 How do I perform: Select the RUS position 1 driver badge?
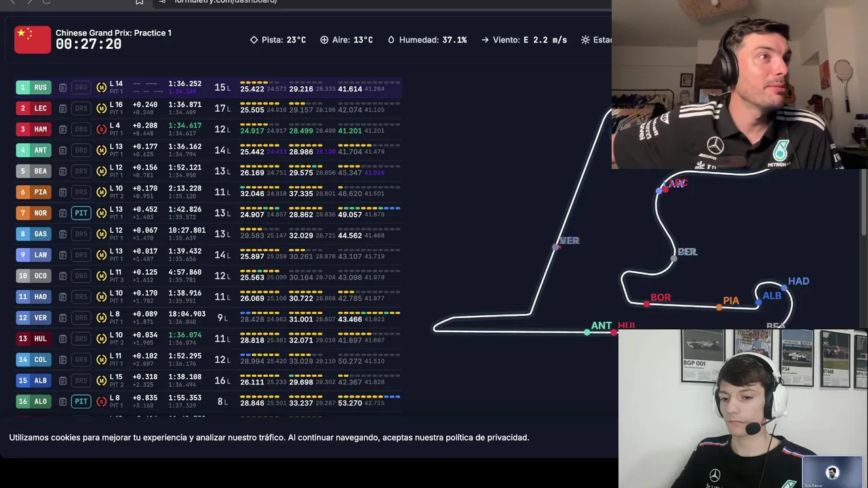click(x=33, y=87)
